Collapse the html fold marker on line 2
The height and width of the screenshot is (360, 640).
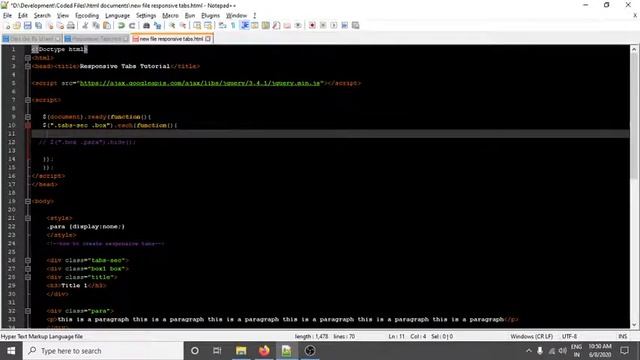pos(28,58)
